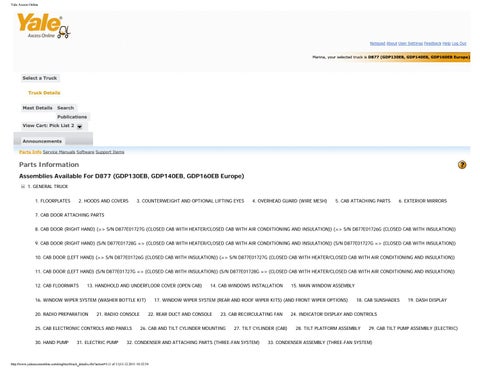This screenshot has width=480, height=371.
Task: Open 15. MAIN WINDOW ASSEMBLY
Action: pyautogui.click(x=323, y=286)
